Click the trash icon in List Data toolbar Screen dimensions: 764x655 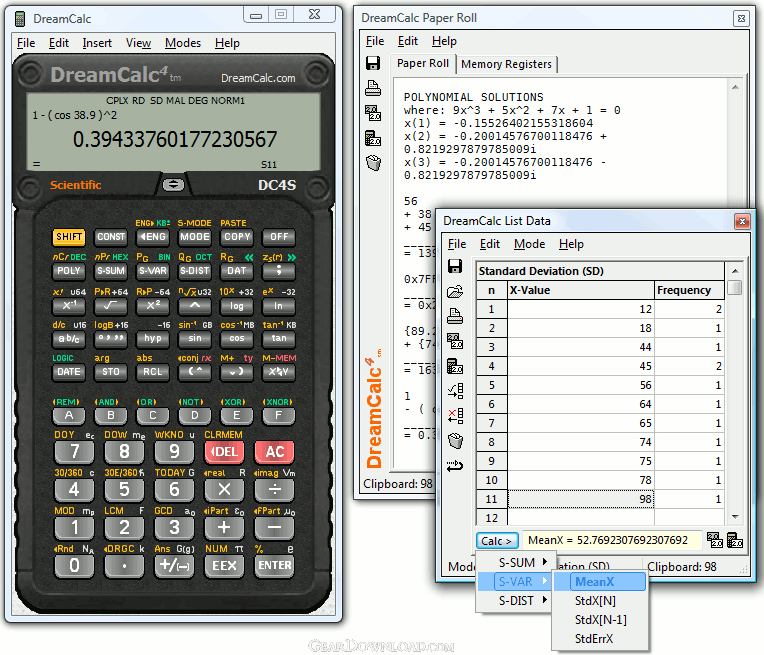[455, 441]
